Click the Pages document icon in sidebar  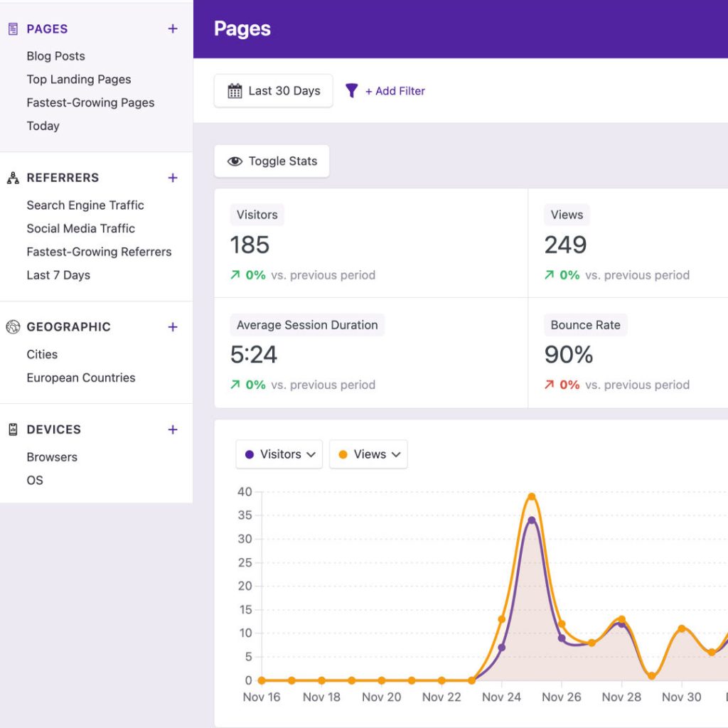pyautogui.click(x=13, y=29)
